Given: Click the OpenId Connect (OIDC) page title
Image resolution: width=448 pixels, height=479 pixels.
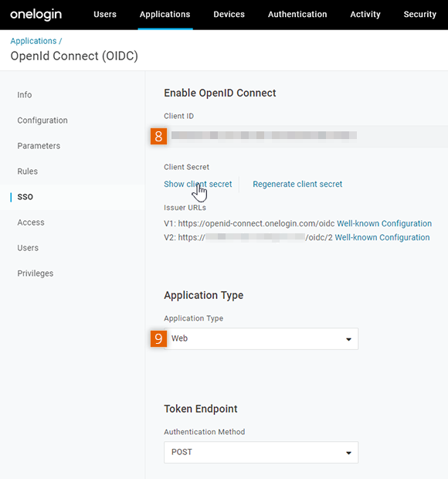Looking at the screenshot, I should coord(74,56).
